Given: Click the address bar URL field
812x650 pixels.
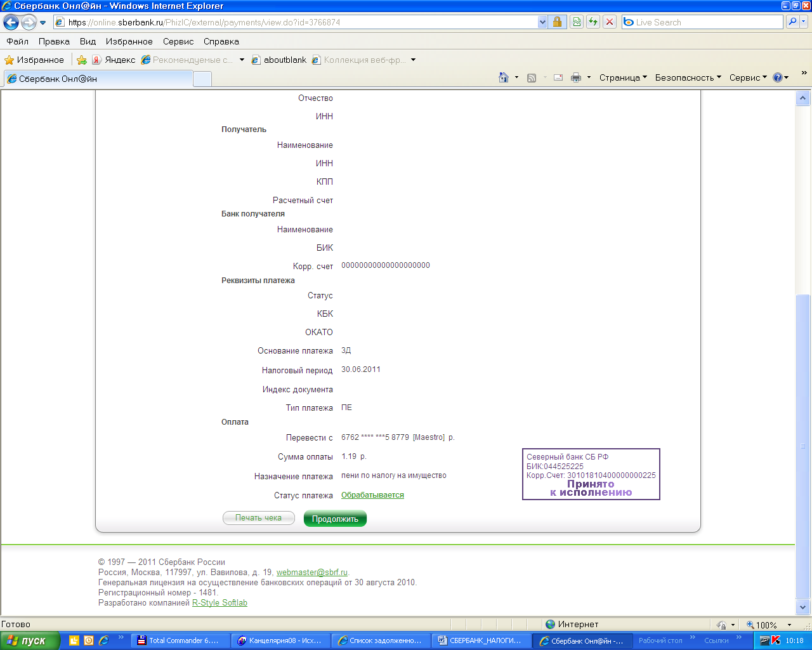Looking at the screenshot, I should 295,22.
